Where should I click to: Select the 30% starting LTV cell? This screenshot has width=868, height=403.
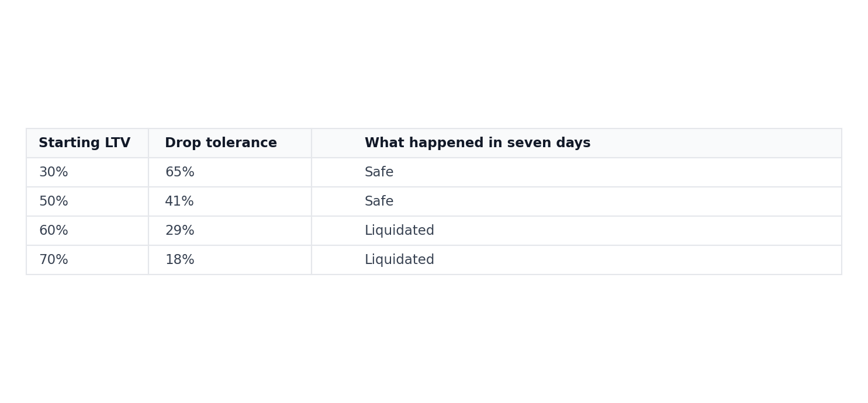[x=54, y=172]
